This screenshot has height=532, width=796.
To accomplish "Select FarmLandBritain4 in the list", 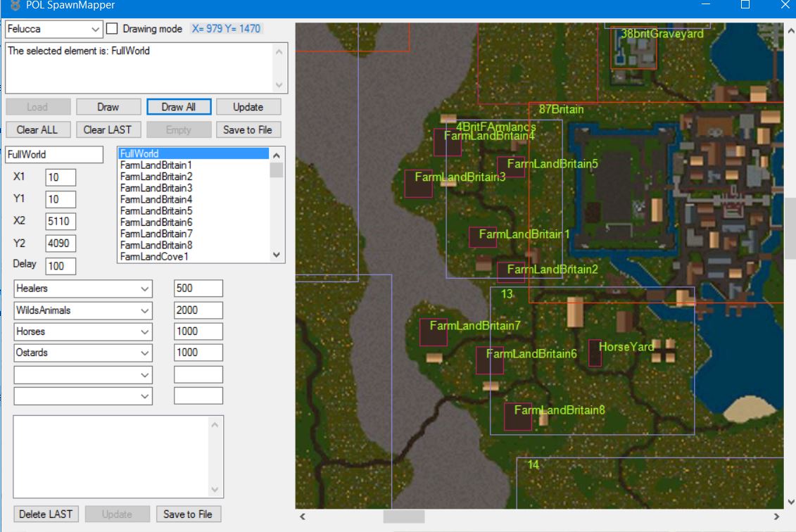I will 194,200.
